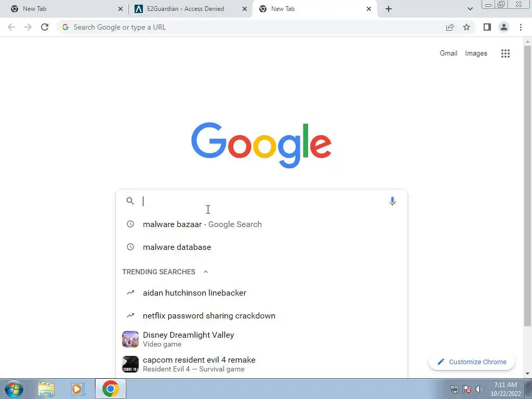Launch Windows Media Player from taskbar
The width and height of the screenshot is (532, 399).
tap(78, 389)
